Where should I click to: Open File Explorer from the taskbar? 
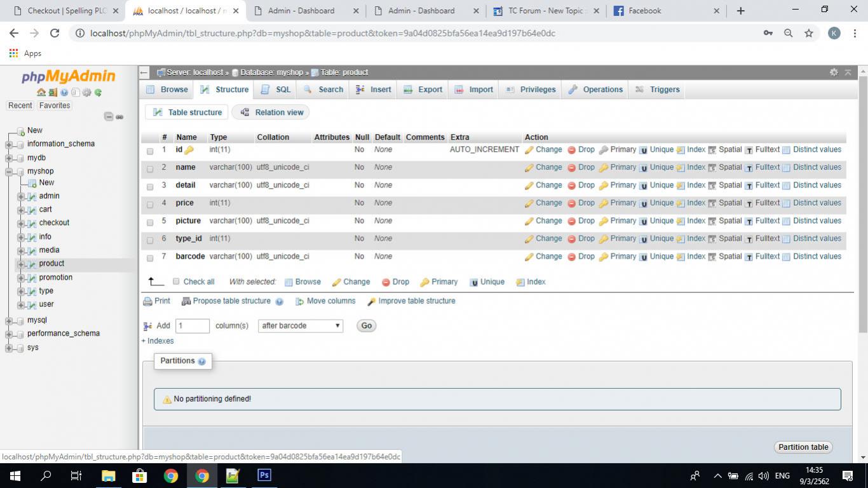108,475
